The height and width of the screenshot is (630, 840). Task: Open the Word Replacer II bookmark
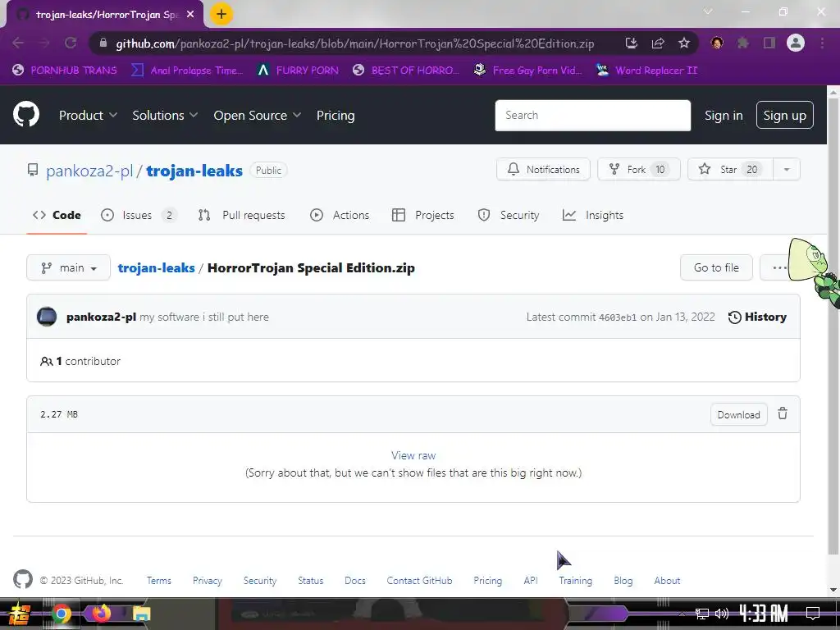point(647,71)
